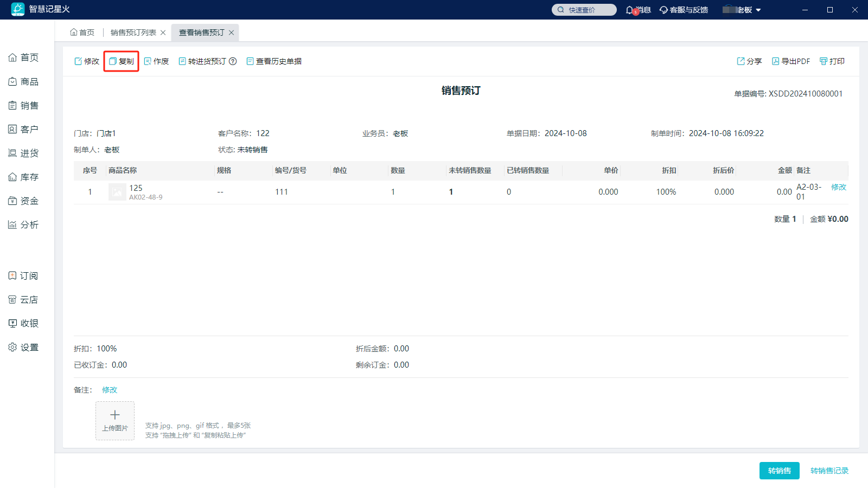Click the 111 item number cell
Image resolution: width=868 pixels, height=488 pixels.
[x=282, y=192]
